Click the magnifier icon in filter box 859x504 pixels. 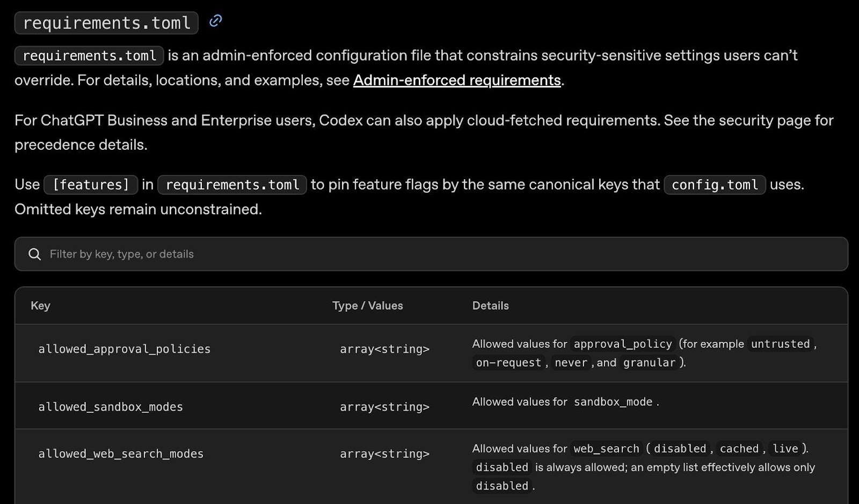point(35,254)
